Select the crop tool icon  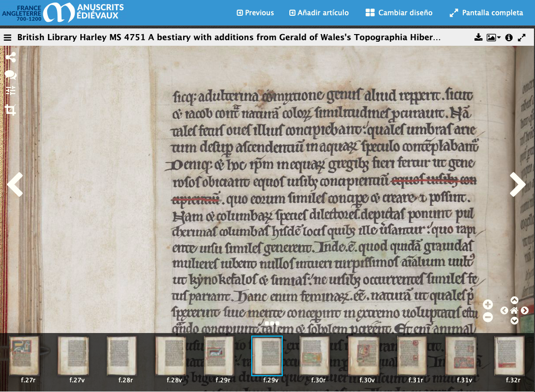[x=10, y=110]
